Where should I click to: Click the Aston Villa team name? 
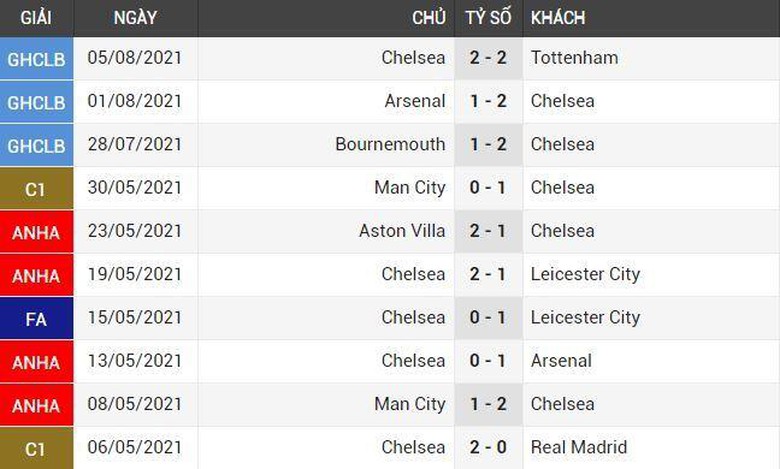click(402, 231)
